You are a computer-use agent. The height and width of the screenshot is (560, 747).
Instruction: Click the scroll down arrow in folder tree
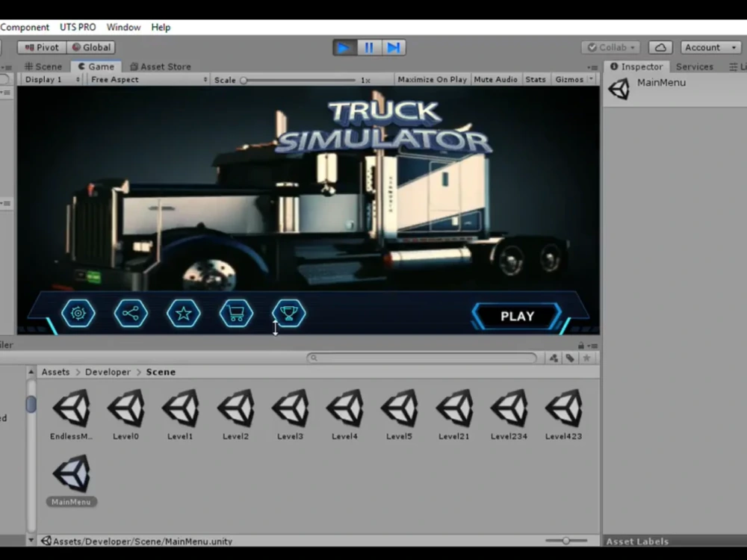tap(31, 540)
